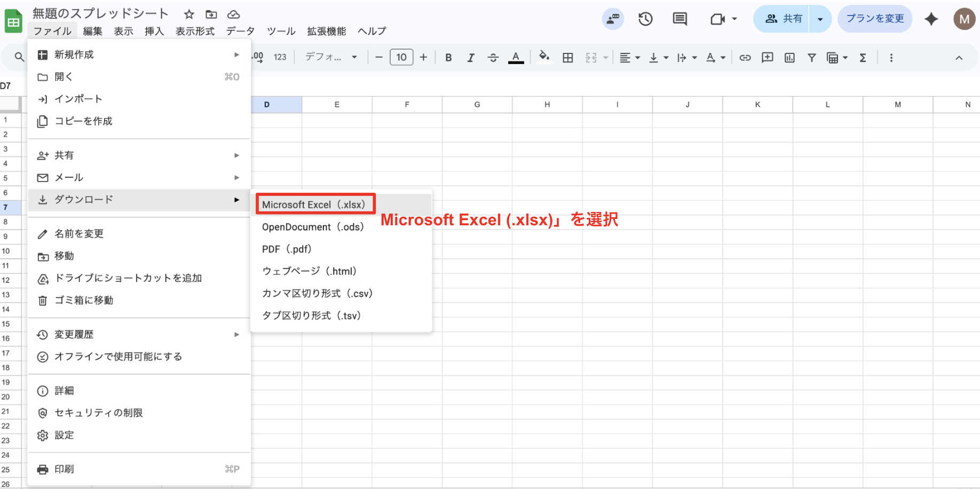Open the Gemini sparkle icon
The width and height of the screenshot is (980, 489).
coord(931,19)
